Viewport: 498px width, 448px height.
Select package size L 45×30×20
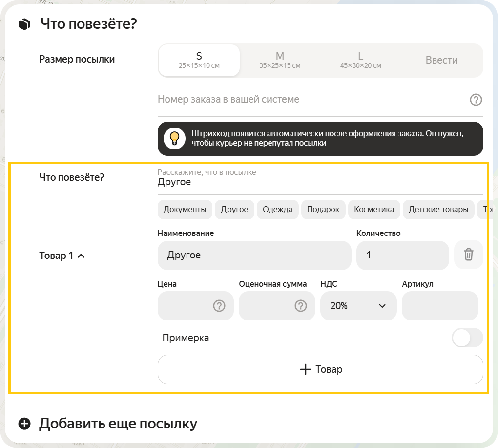click(x=361, y=60)
